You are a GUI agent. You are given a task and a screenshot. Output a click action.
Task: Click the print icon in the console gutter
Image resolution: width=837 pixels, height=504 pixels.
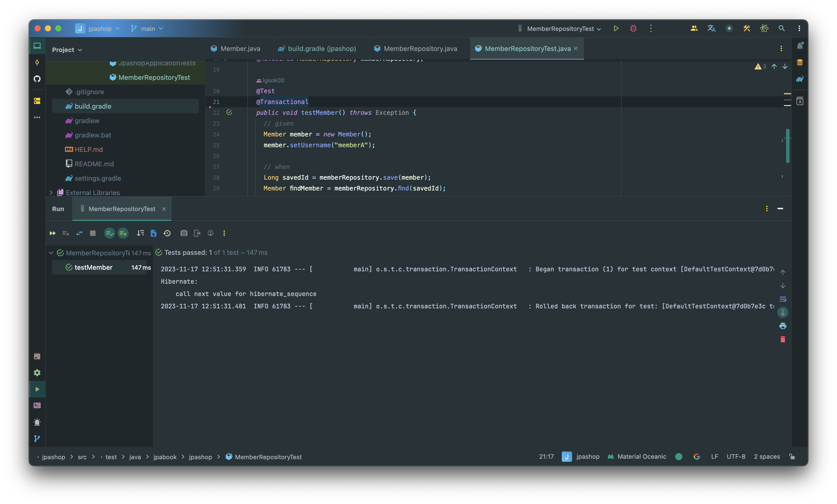[x=783, y=326]
